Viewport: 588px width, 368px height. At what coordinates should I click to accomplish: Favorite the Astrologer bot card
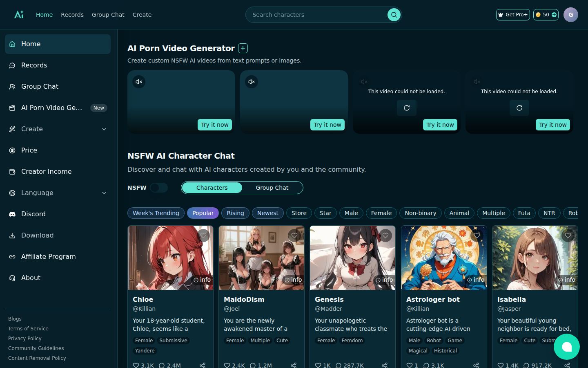[x=477, y=235]
